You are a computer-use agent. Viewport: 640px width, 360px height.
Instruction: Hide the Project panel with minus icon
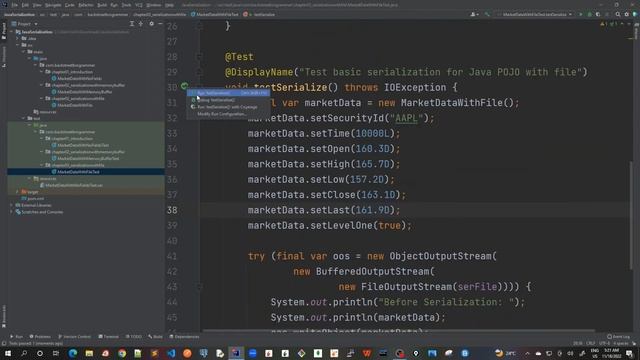(160, 24)
